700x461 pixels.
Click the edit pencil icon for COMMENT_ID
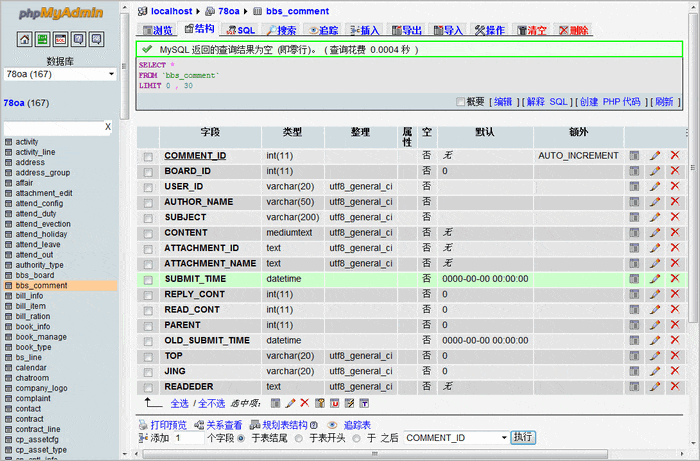(x=655, y=156)
